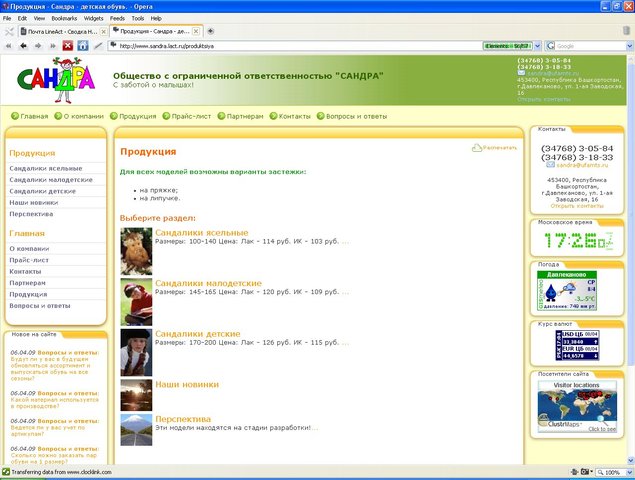Click the САНДРА site logo
635x480 pixels.
pos(55,78)
